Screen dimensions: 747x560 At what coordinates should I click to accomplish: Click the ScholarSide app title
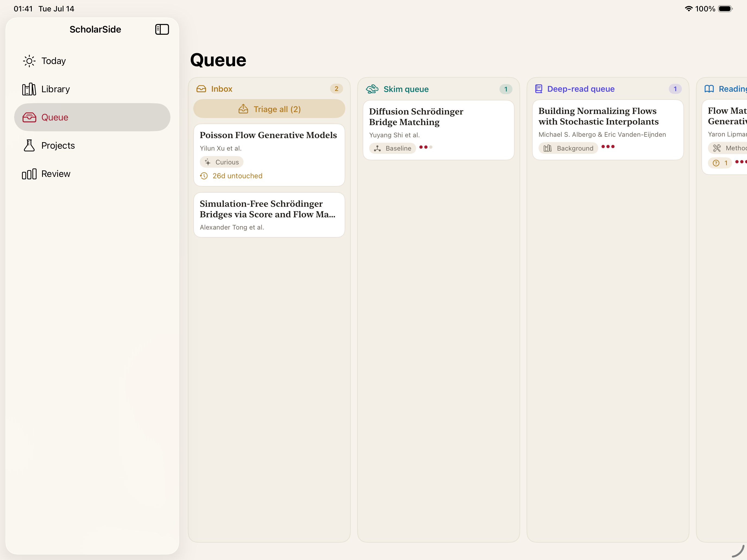tap(95, 29)
